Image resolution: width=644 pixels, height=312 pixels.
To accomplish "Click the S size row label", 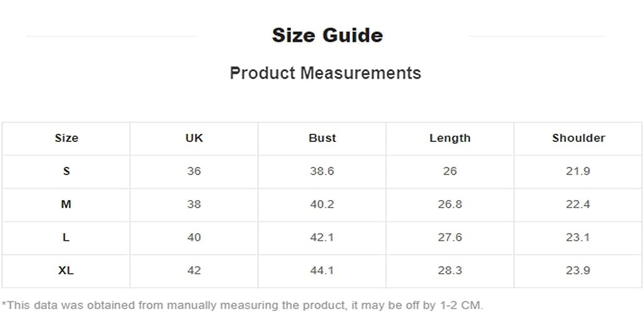I will 66,171.
